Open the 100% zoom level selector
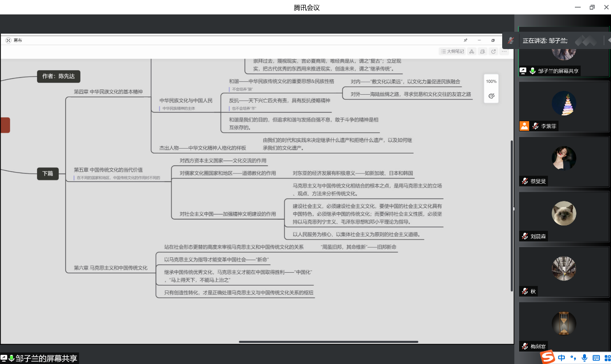 (x=491, y=81)
